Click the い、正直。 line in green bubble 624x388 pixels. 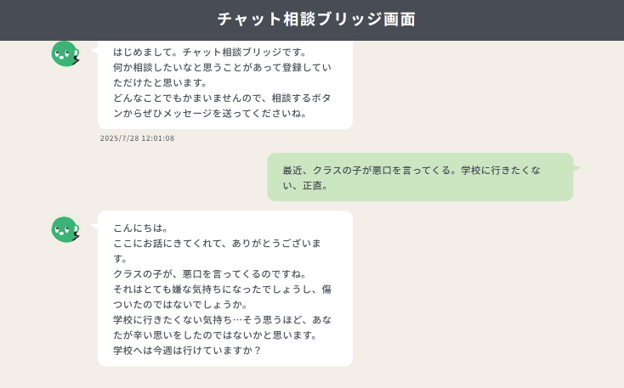(305, 186)
